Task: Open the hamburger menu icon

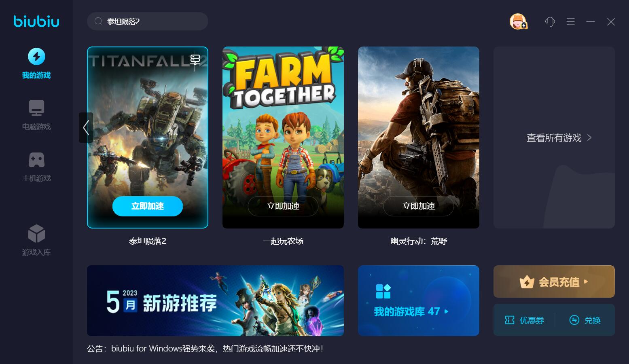Action: click(x=570, y=21)
